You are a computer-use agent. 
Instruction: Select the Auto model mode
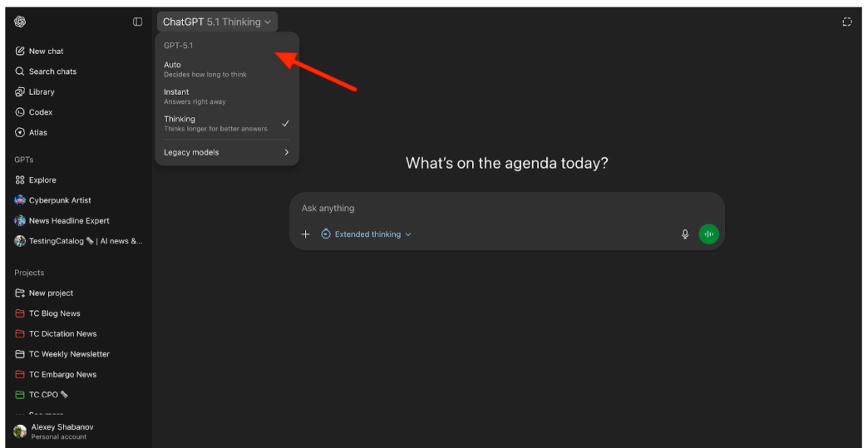point(227,69)
